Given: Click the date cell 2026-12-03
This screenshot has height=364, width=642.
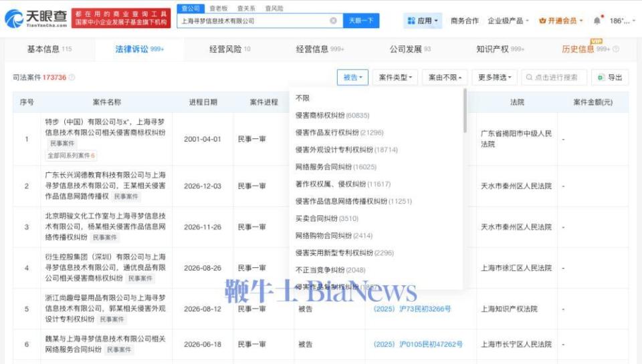Looking at the screenshot, I should click(202, 186).
